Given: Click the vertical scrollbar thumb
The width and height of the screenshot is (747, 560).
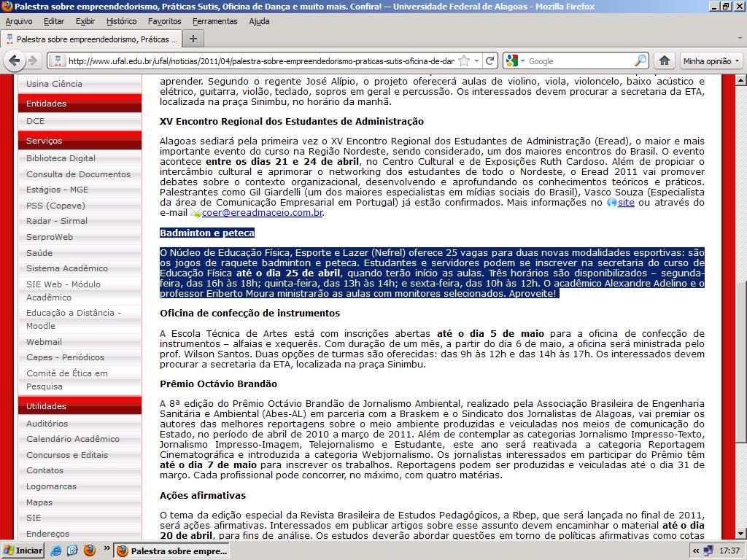Looking at the screenshot, I should [741, 362].
